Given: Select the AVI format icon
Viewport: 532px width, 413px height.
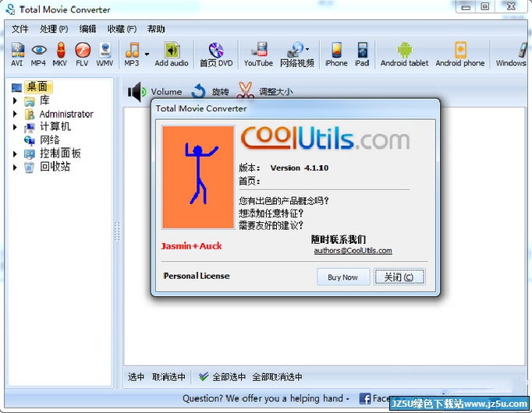Looking at the screenshot, I should tap(18, 55).
